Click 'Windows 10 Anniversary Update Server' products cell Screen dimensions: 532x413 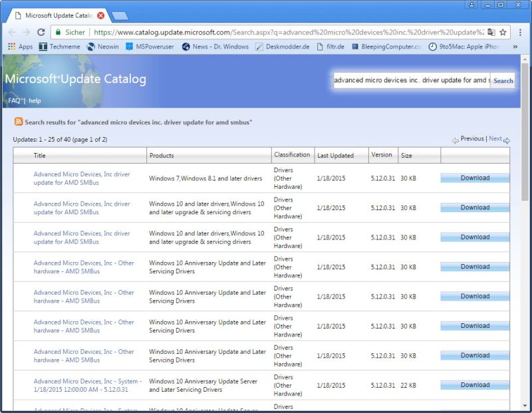pyautogui.click(x=203, y=385)
